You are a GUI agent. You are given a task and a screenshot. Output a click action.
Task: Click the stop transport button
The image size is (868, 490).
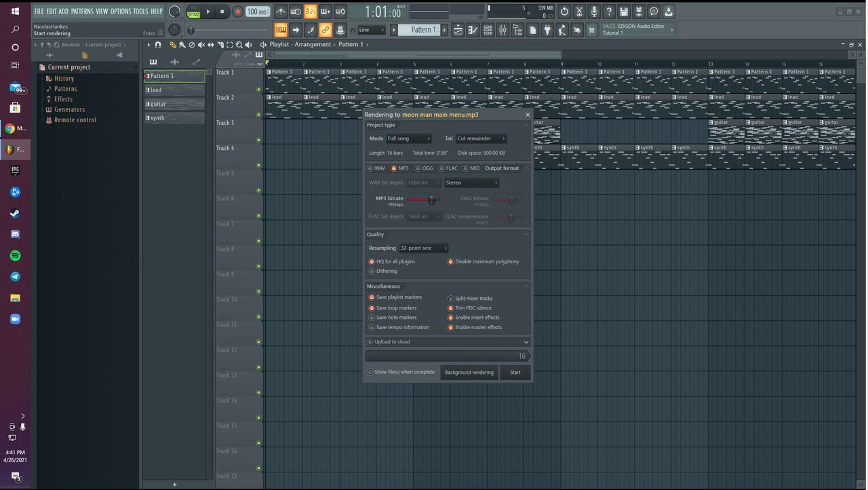click(222, 12)
